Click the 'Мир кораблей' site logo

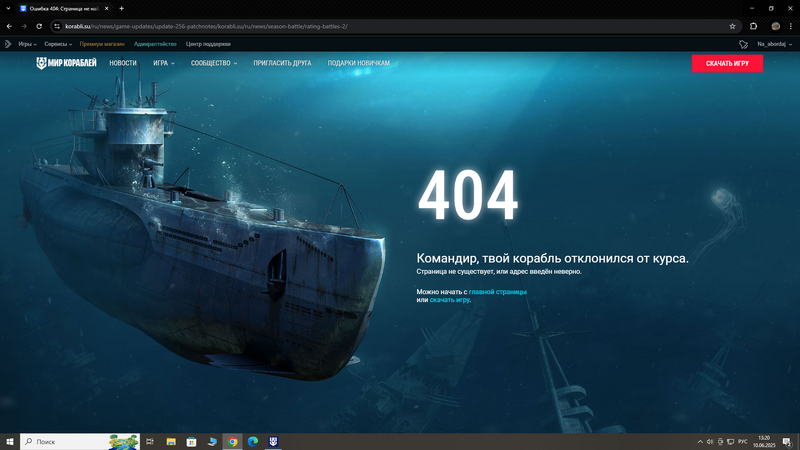click(x=66, y=63)
